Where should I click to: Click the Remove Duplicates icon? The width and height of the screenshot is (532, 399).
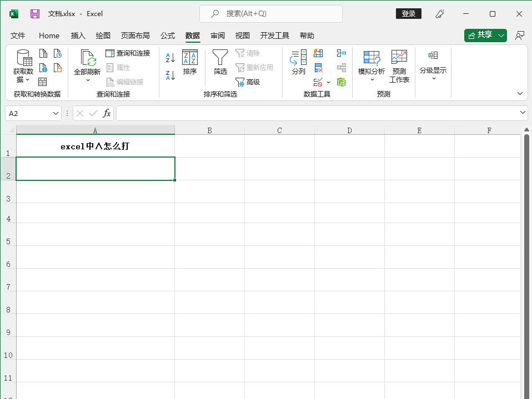(318, 68)
